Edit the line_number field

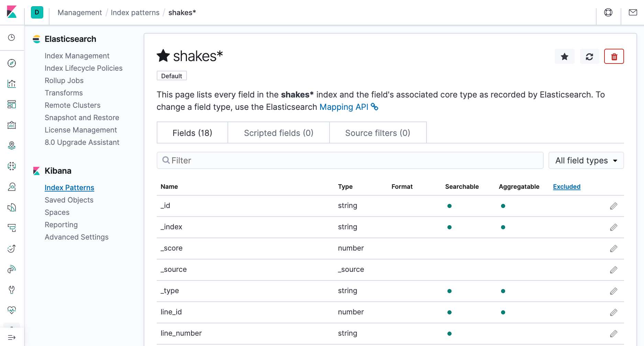tap(614, 334)
